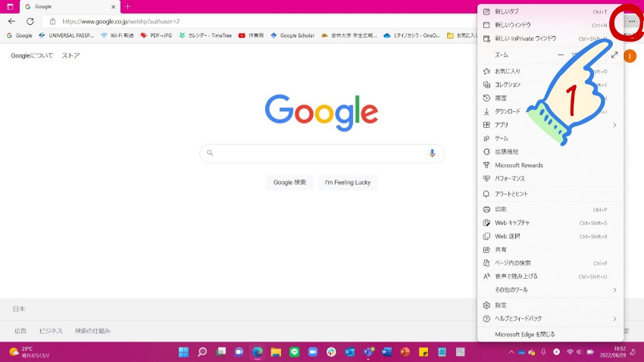Enter full screen via zoom row arrow icon
Viewport: 644px width, 362px height.
click(x=614, y=55)
